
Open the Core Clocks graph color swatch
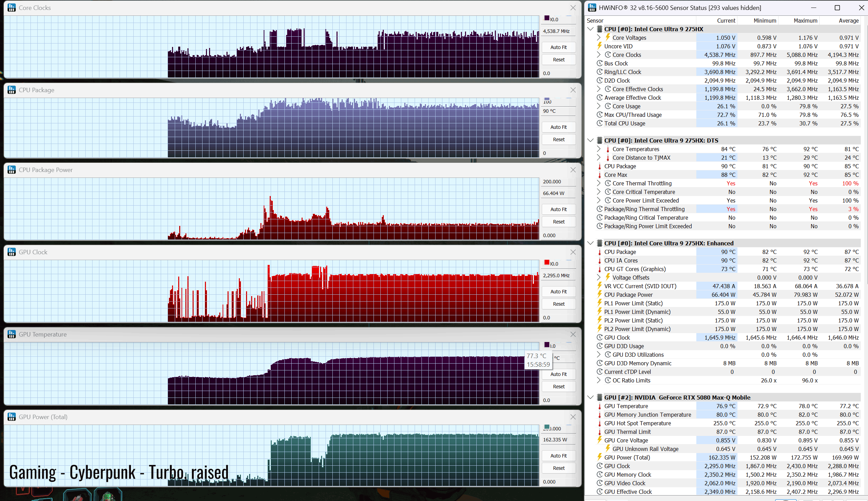point(547,18)
